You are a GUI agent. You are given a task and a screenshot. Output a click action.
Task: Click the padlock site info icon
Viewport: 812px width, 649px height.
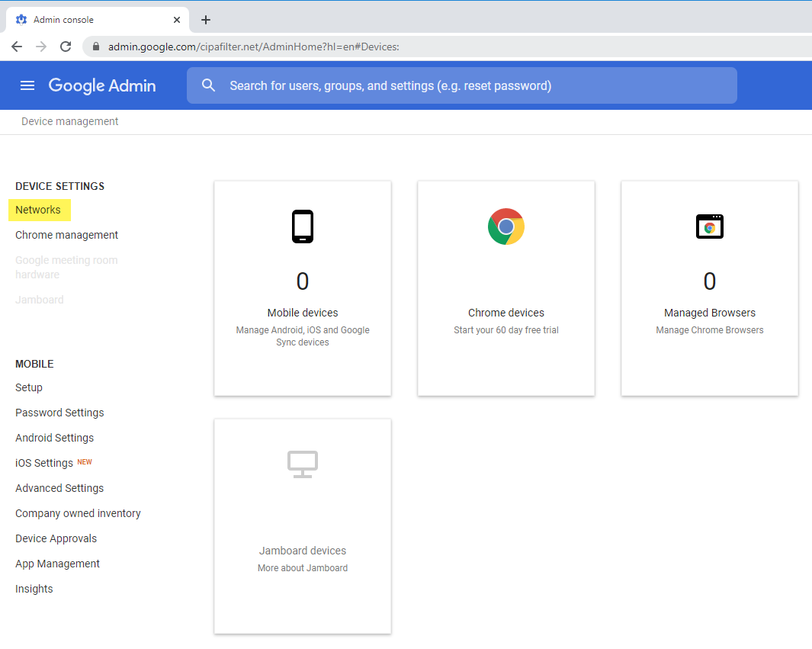[96, 47]
